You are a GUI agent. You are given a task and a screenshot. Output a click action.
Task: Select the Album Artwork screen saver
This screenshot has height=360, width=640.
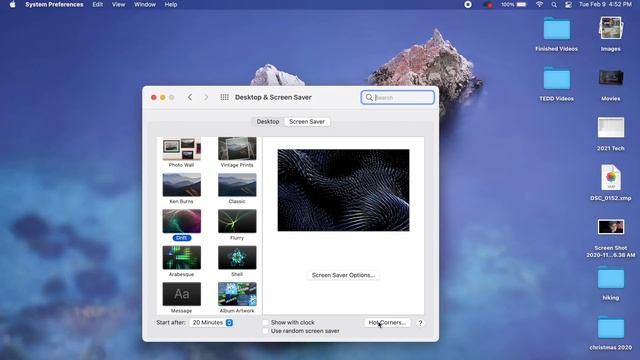pos(237,298)
